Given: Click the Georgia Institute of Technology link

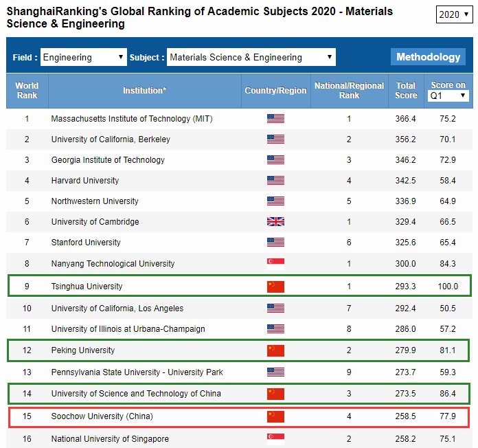Looking at the screenshot, I should [108, 160].
